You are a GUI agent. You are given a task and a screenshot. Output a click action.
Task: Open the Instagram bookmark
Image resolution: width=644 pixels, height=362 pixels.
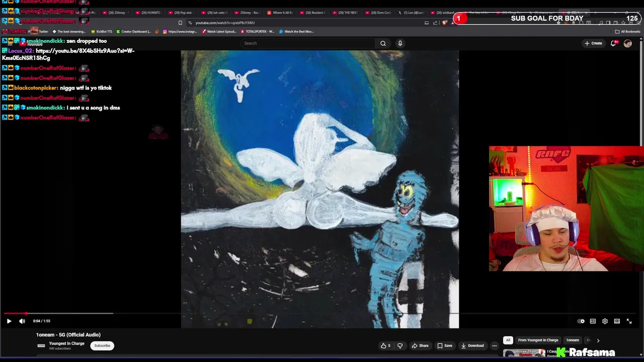click(x=180, y=31)
